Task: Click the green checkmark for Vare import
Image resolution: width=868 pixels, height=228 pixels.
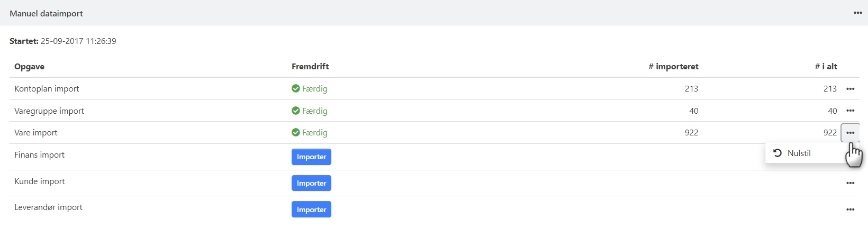Action: (x=296, y=133)
